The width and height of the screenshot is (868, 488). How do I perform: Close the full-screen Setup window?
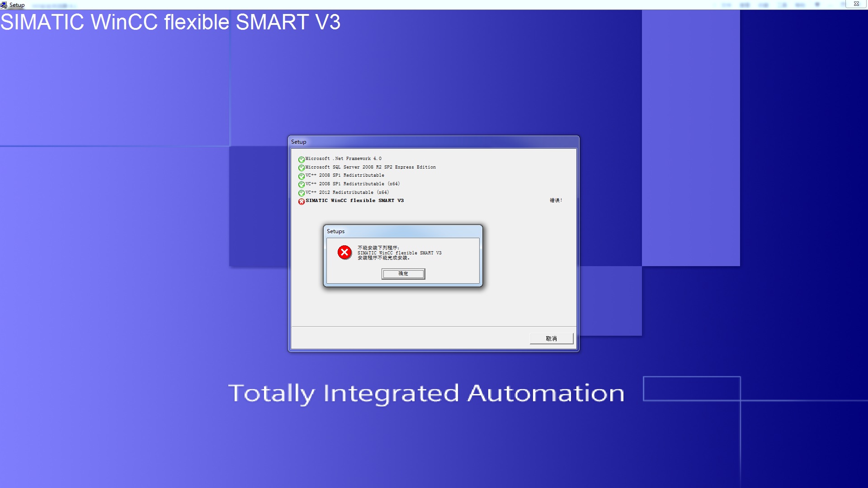click(856, 4)
